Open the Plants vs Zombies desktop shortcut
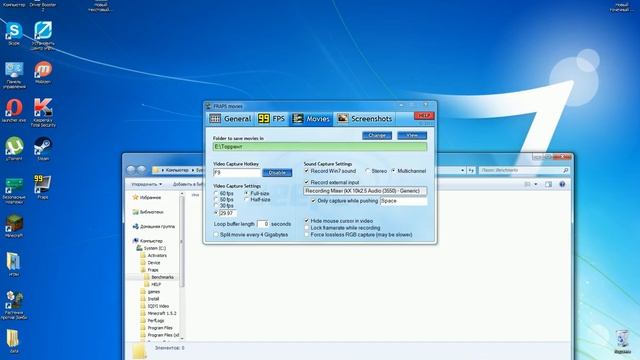The width and height of the screenshot is (640, 360). pyautogui.click(x=14, y=305)
